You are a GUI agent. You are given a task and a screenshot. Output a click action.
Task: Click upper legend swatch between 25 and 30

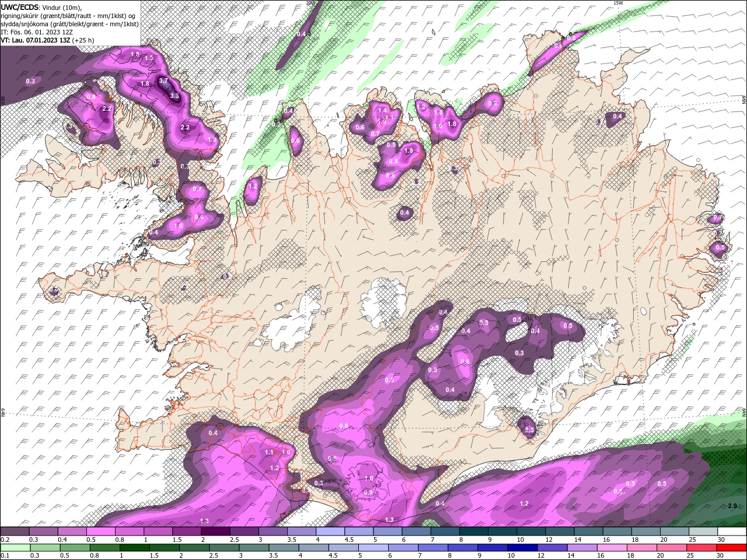point(703,531)
